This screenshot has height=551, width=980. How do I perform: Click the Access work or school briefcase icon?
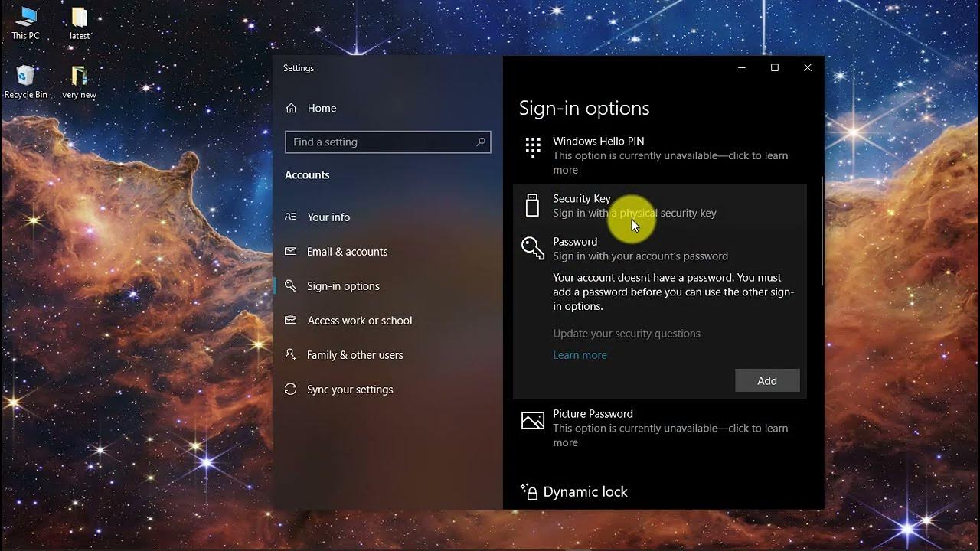tap(291, 320)
